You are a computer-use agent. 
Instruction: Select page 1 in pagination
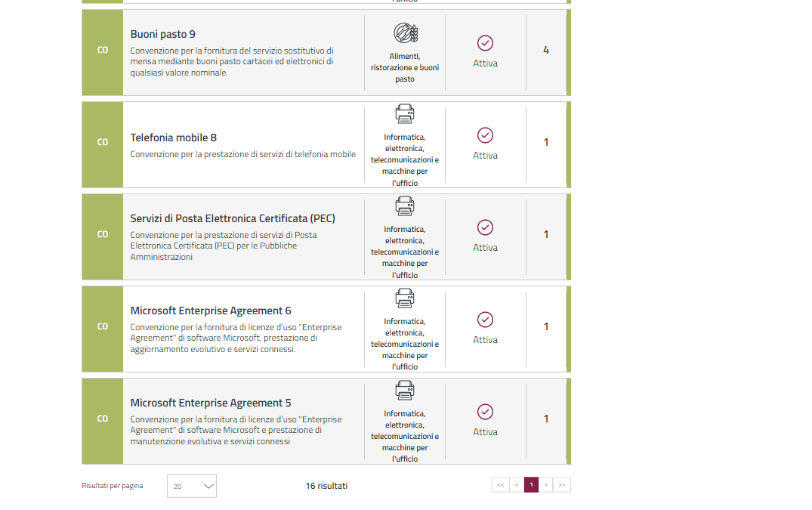531,485
